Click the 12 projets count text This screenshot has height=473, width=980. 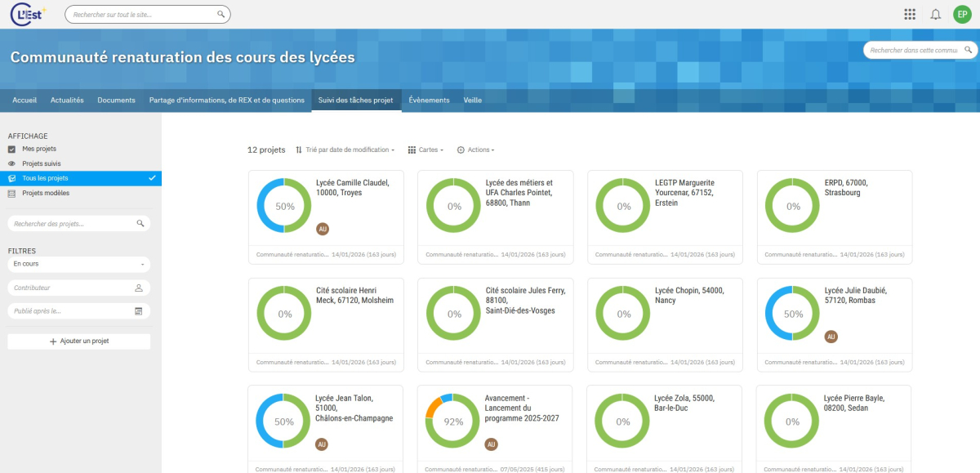266,150
